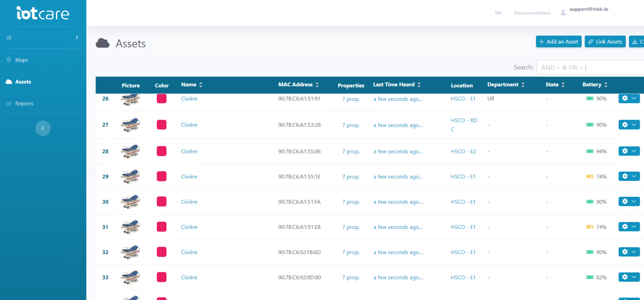Click the battery icon in row 29

[x=590, y=177]
